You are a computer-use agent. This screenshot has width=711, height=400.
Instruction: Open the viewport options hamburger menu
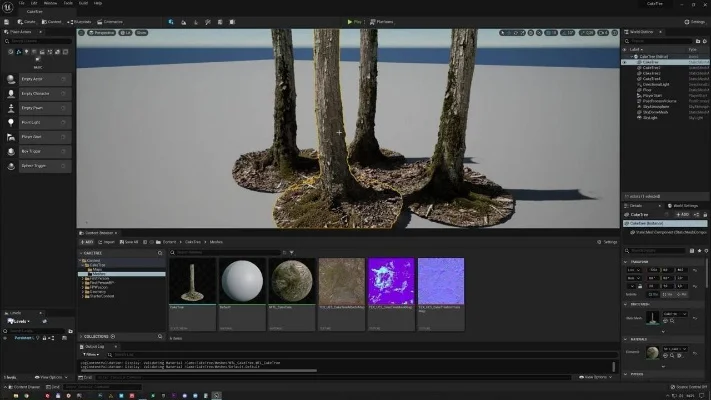pos(81,33)
